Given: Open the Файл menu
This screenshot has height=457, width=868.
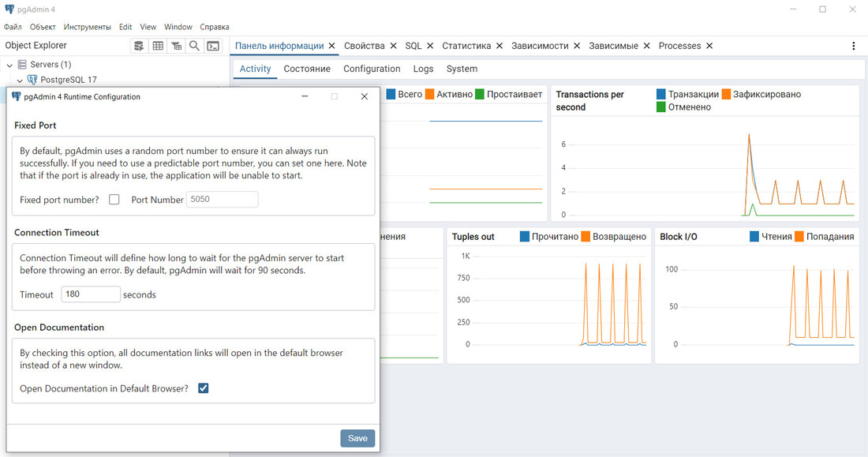Looking at the screenshot, I should coord(13,27).
